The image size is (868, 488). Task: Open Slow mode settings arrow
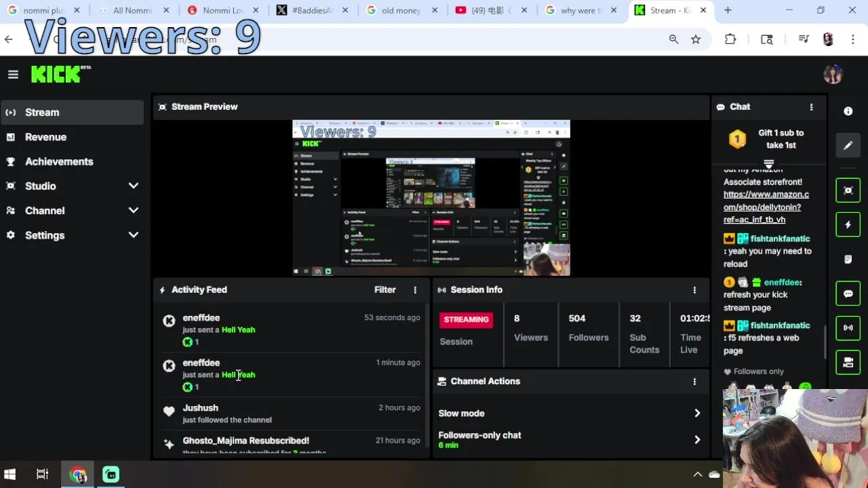(696, 413)
